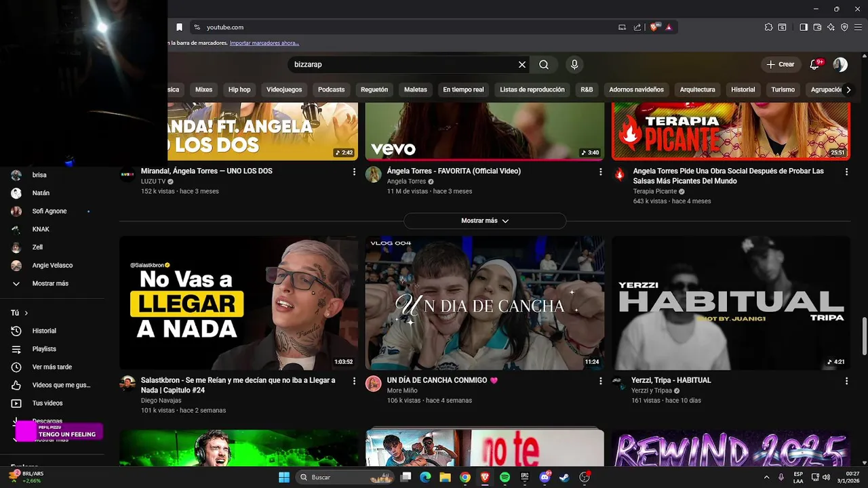The width and height of the screenshot is (868, 488).
Task: Open the Yerzzi HABITUAL thumbnail
Action: point(731,303)
